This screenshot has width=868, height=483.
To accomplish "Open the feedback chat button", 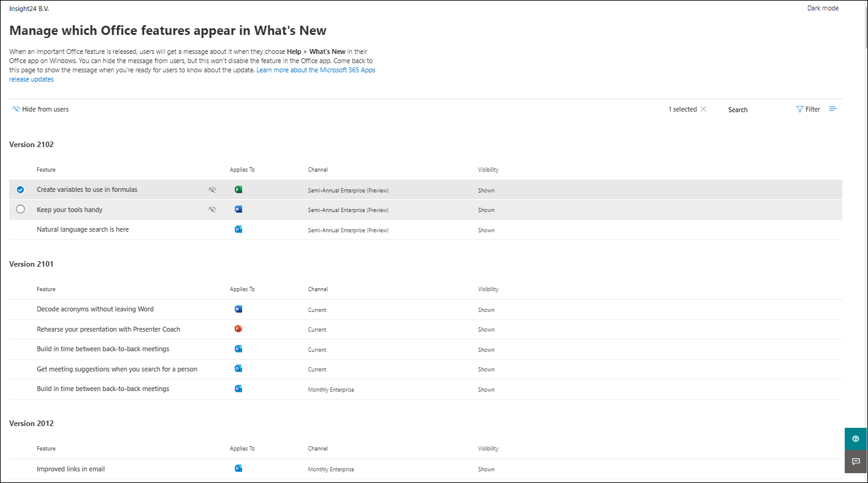I will (x=856, y=462).
